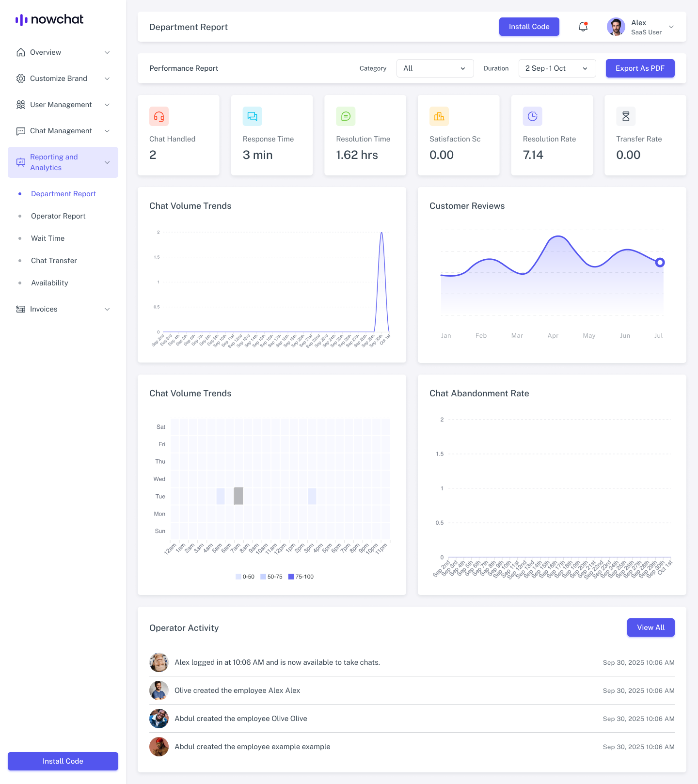Open the Category dropdown set to All
The width and height of the screenshot is (698, 784).
pyautogui.click(x=435, y=68)
